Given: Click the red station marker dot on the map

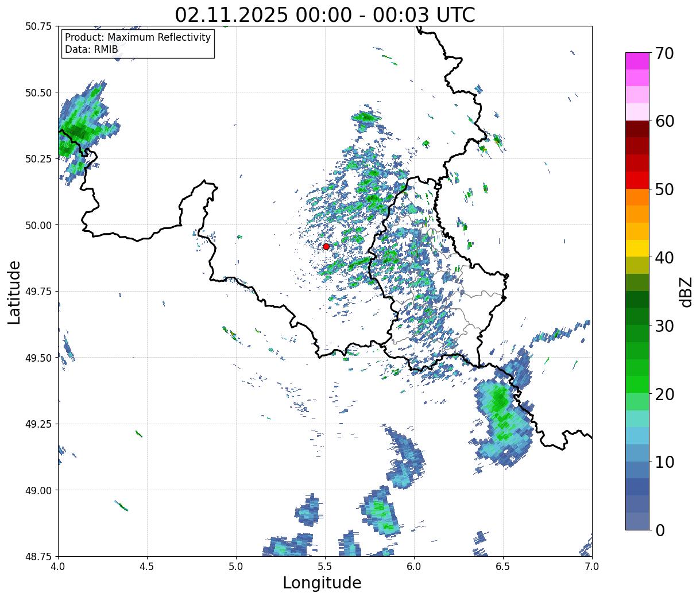Looking at the screenshot, I should (326, 246).
